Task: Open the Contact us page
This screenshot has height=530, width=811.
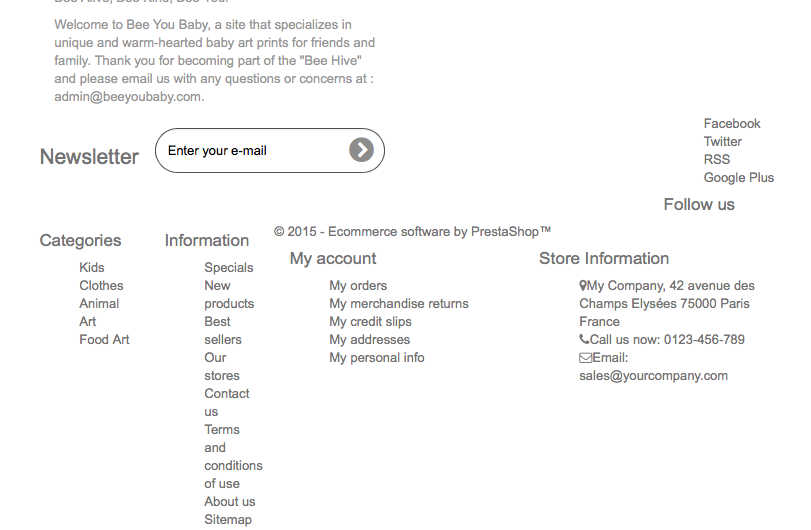Action: point(226,403)
